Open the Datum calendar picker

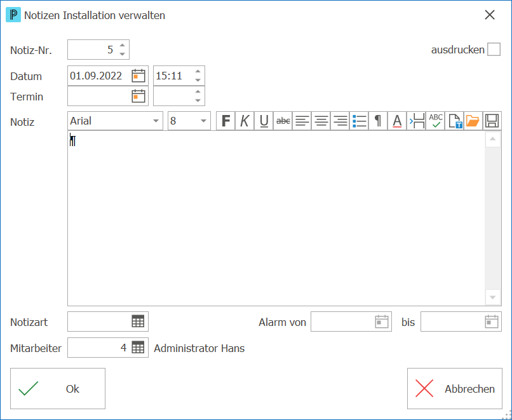point(138,76)
